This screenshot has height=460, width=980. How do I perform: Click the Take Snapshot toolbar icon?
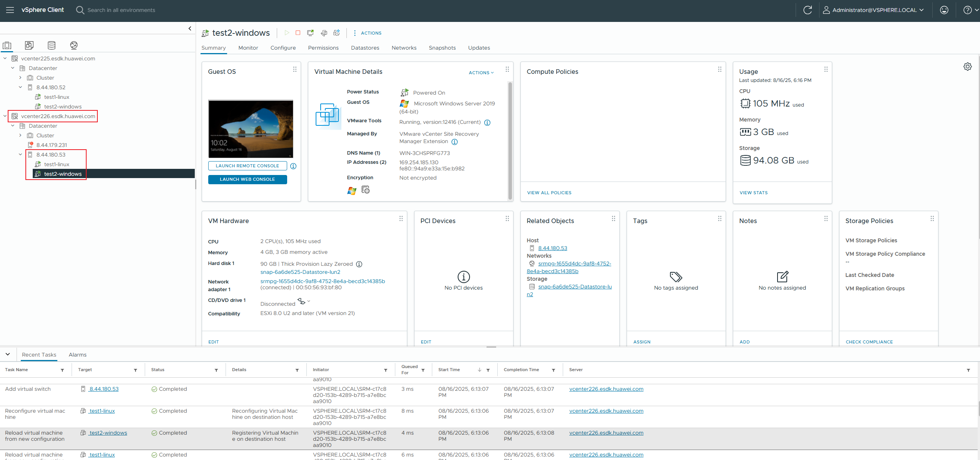[x=337, y=33]
